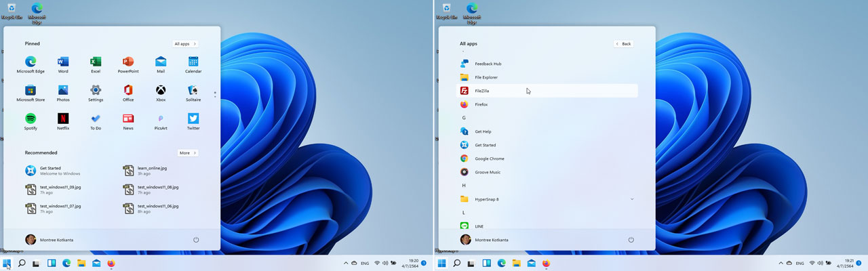This screenshot has height=271, width=868.
Task: Open Microsoft Store from Pinned apps
Action: tap(31, 93)
